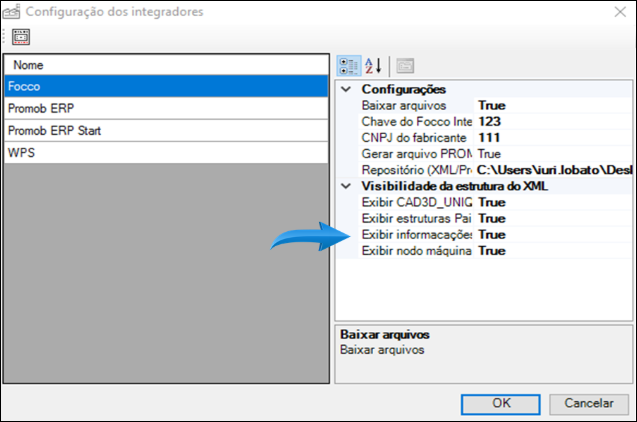637x422 pixels.
Task: Change the Exibir estruturas Pai True value
Action: point(552,219)
